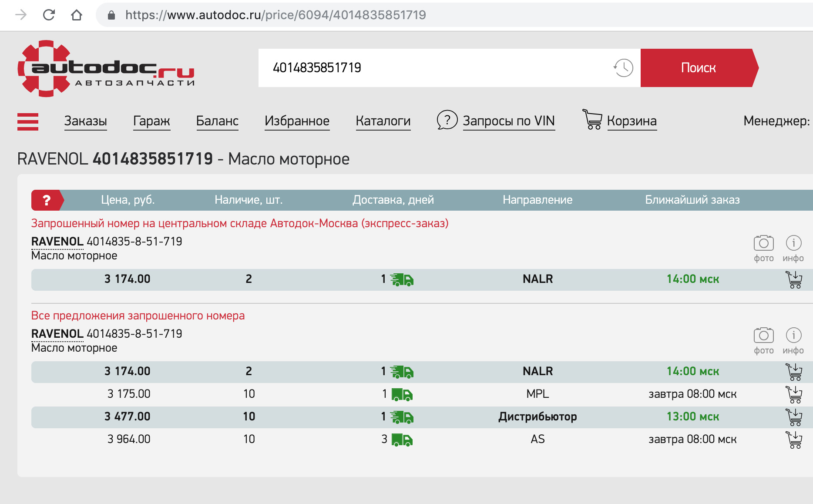
Task: Open the Баланс menu item
Action: point(217,121)
